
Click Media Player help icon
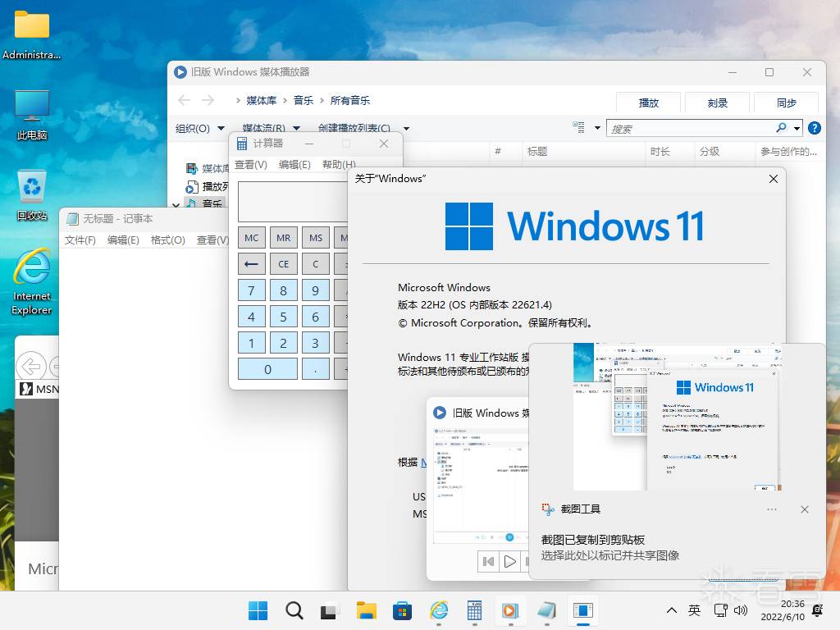[x=815, y=128]
